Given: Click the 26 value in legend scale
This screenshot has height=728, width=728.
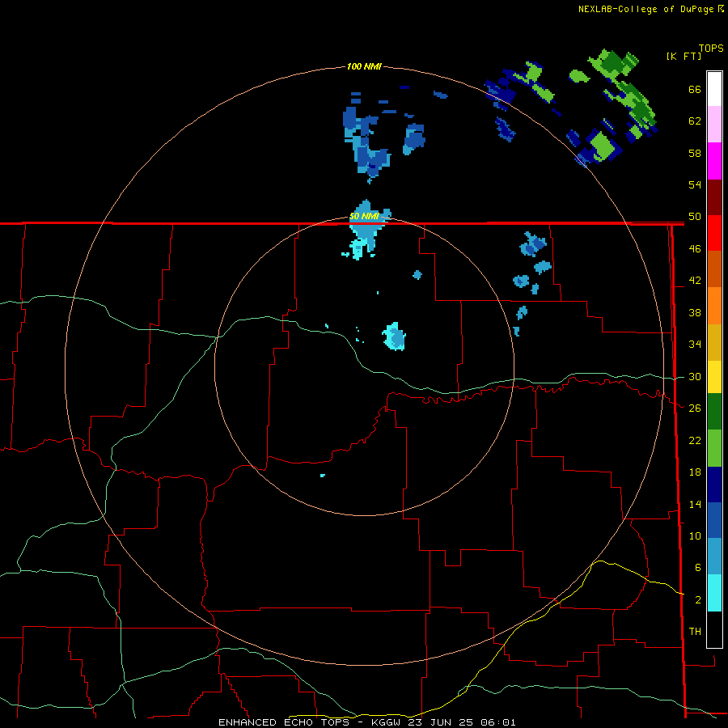Looking at the screenshot, I should [695, 408].
